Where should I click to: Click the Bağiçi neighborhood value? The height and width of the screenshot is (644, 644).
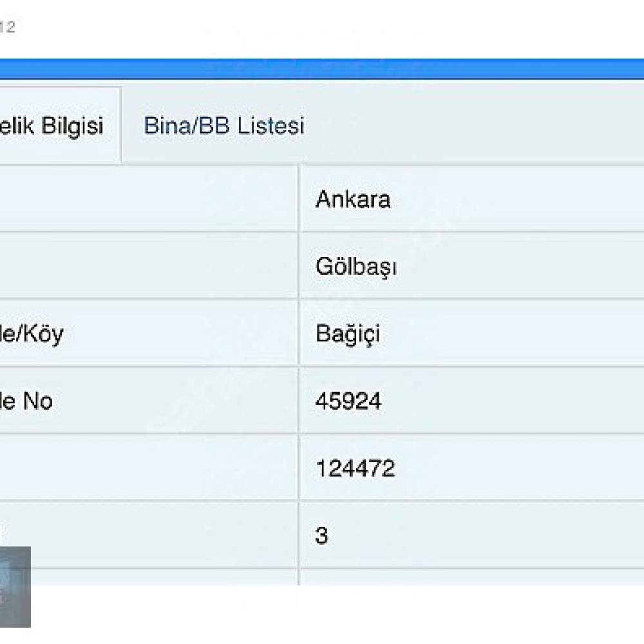[x=348, y=334]
